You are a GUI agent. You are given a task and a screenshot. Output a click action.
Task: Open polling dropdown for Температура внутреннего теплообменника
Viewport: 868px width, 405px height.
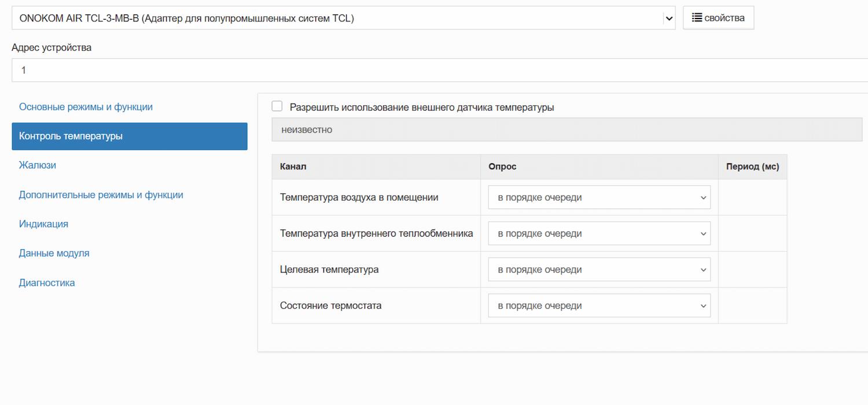click(599, 234)
